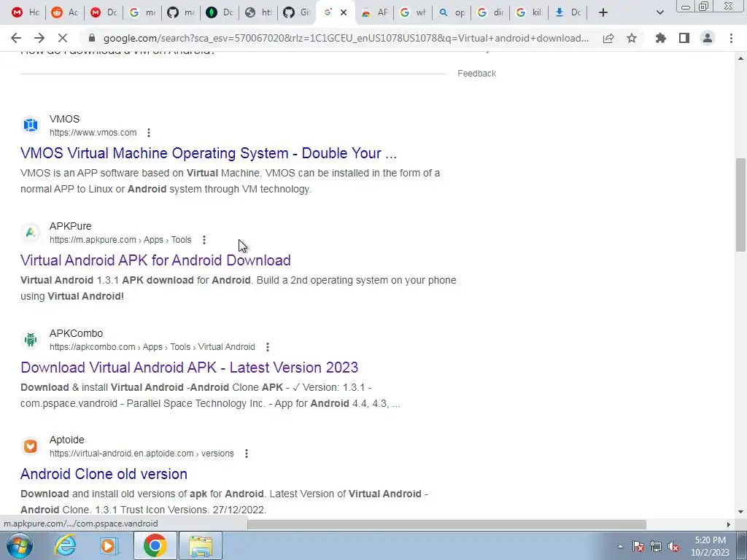This screenshot has width=747, height=560.
Task: Open more options for APKCombo result
Action: [267, 347]
